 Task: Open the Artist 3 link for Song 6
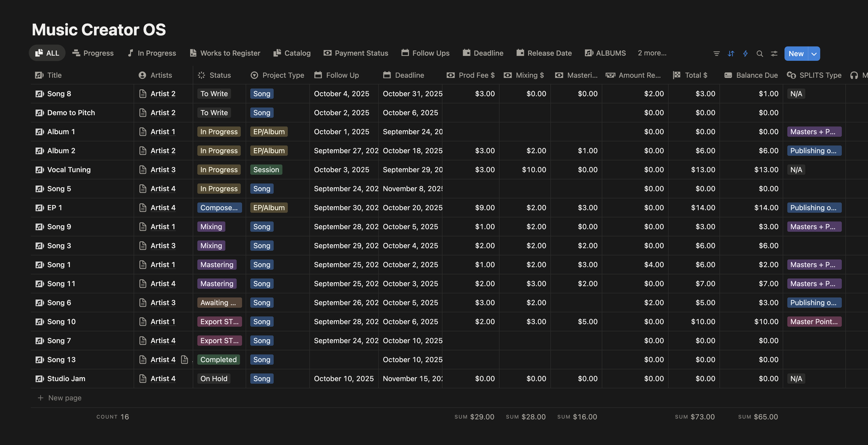(x=163, y=302)
